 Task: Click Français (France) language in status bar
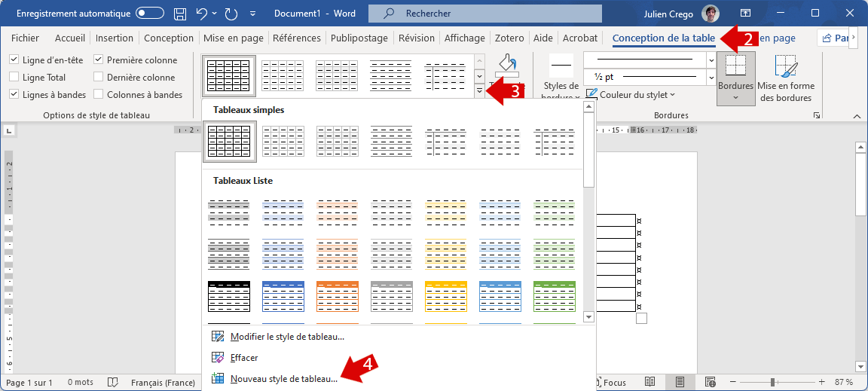(163, 383)
